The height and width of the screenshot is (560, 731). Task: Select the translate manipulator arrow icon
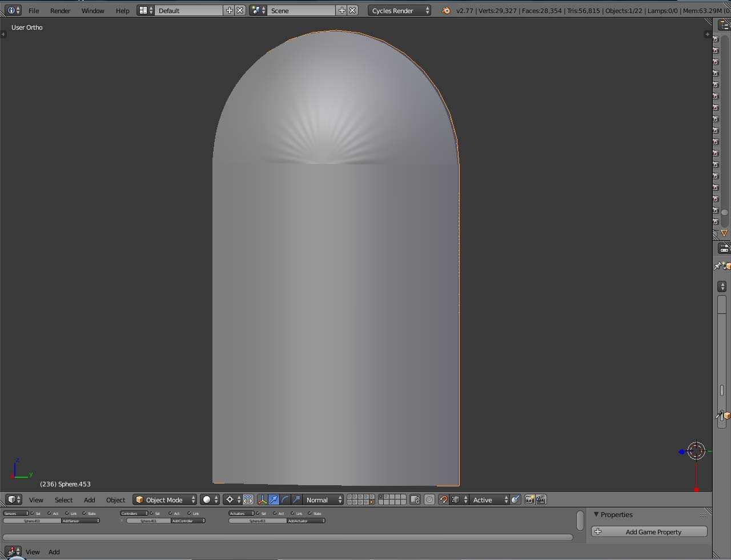click(x=274, y=499)
